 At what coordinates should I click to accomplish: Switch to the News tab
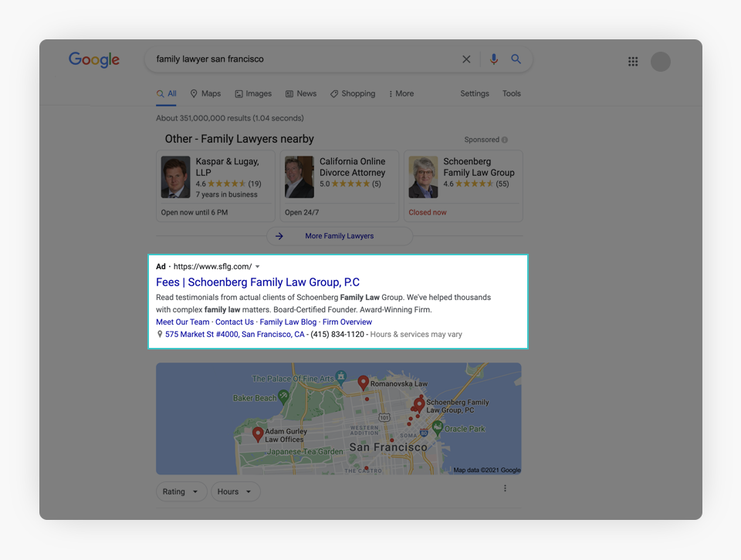click(301, 94)
